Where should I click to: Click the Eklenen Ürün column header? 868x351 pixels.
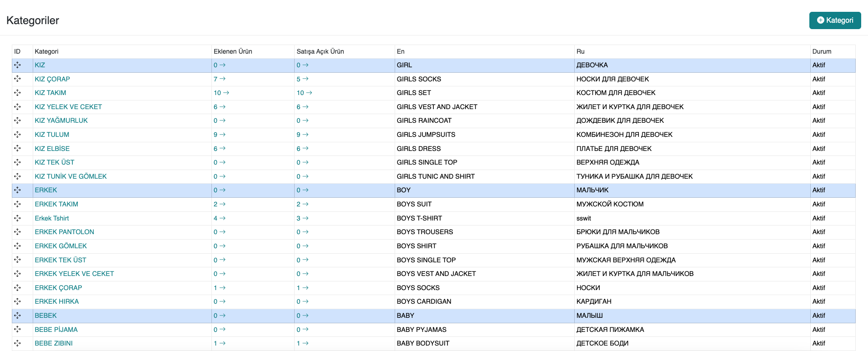click(x=233, y=51)
